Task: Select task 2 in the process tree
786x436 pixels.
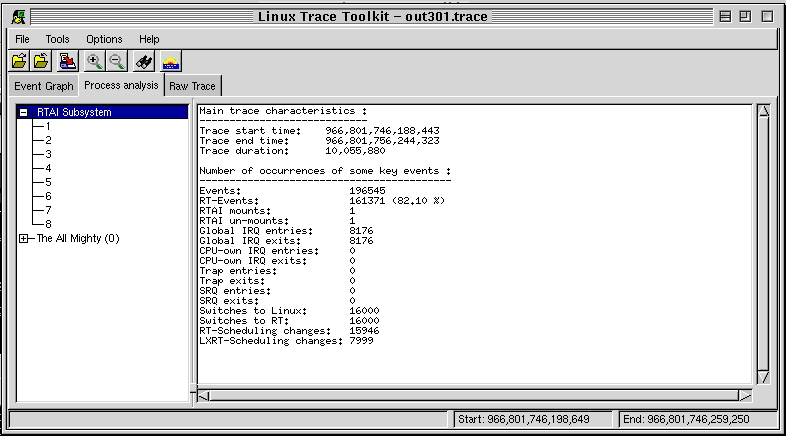Action: pos(48,140)
